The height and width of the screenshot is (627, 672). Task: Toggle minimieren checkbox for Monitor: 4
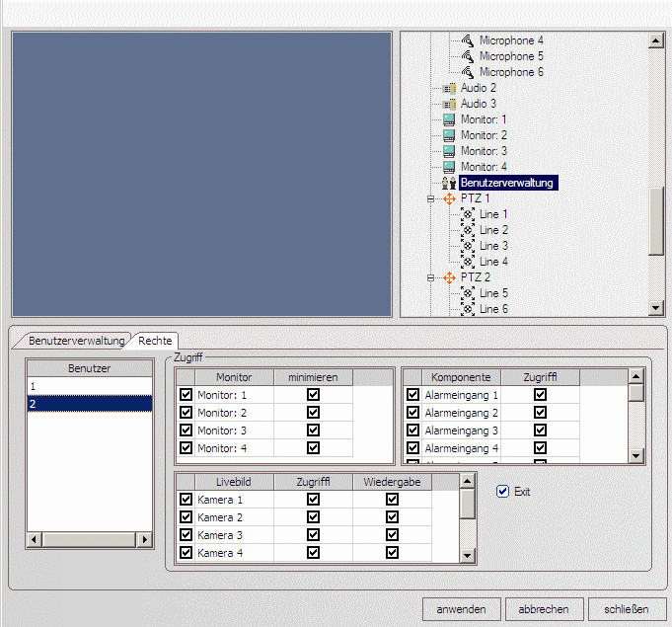tap(313, 448)
